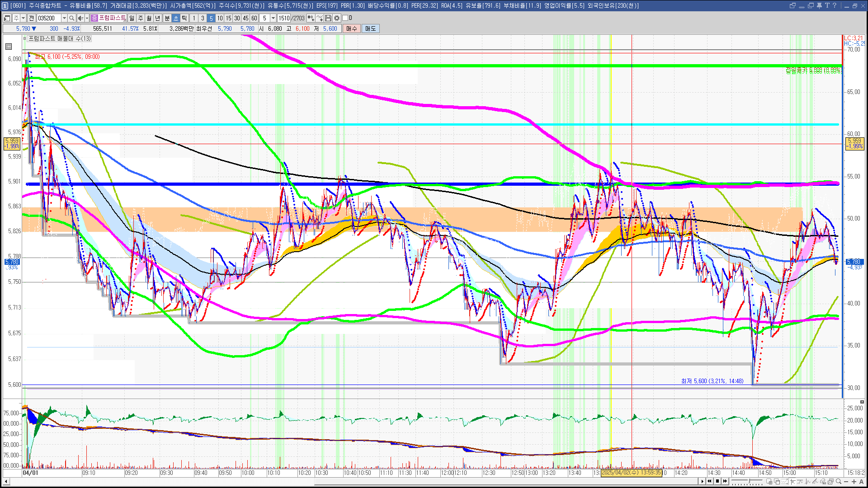
Task: Click the save chart floppy icon
Action: point(328,18)
